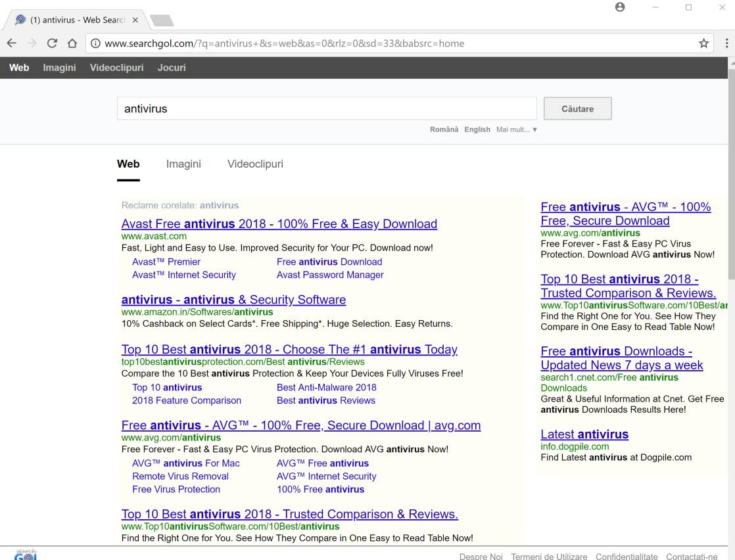Open the Avast Internet Security sitelink
Screen dimensions: 735x560
click(184, 275)
